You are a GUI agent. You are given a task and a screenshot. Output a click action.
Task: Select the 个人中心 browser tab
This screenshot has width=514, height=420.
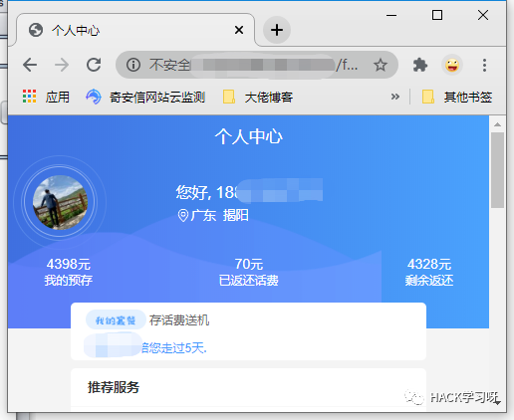tap(135, 30)
